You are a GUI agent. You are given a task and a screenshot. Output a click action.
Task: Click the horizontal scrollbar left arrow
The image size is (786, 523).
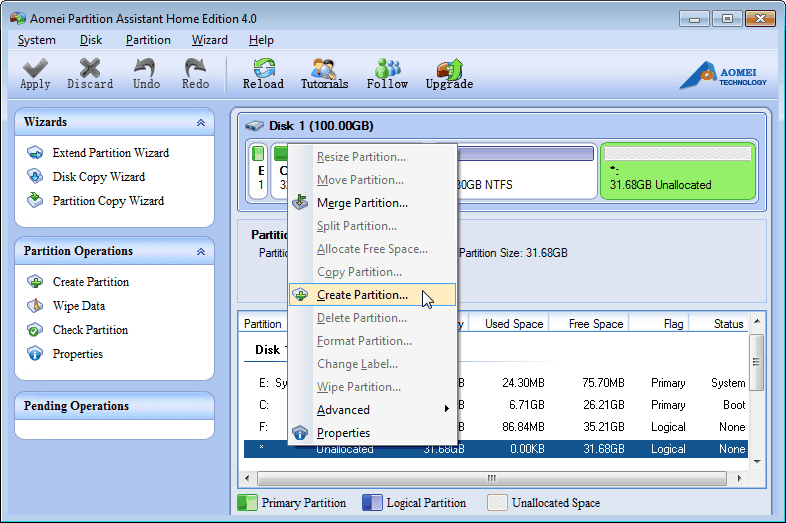[x=247, y=478]
